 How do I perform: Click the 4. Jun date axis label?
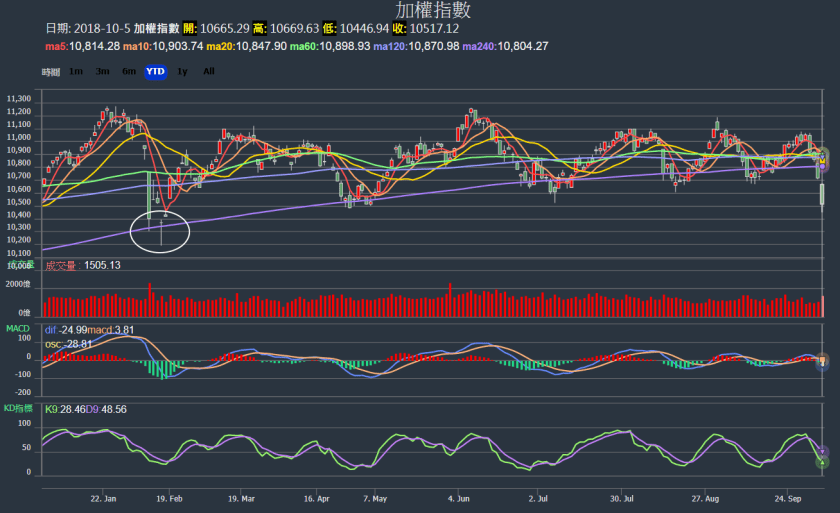pyautogui.click(x=460, y=497)
